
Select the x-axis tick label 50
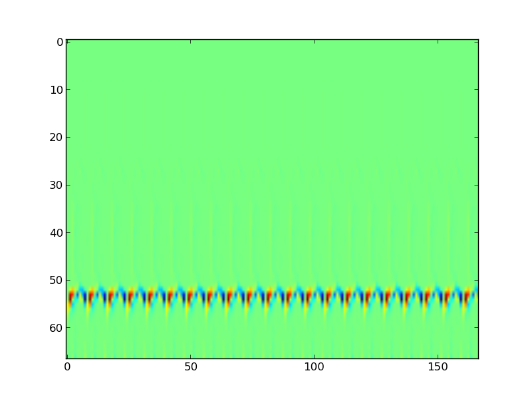click(x=190, y=366)
